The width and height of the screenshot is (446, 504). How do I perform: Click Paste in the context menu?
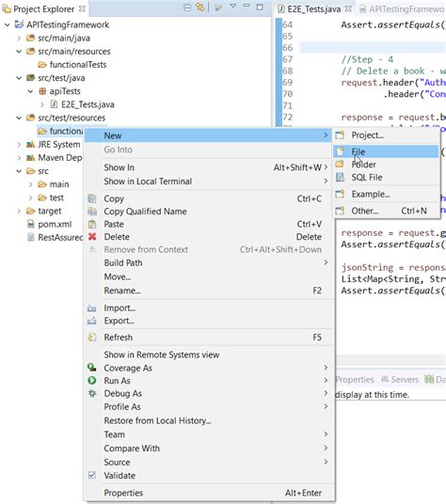point(208,224)
